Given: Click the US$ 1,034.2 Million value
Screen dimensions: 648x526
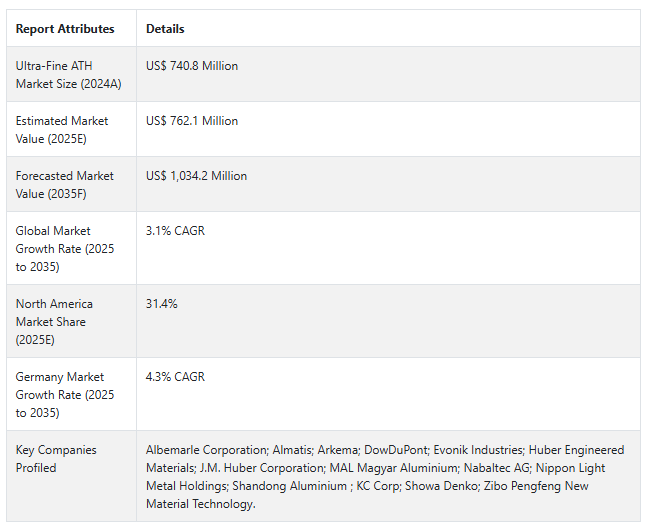Looking at the screenshot, I should point(196,176).
